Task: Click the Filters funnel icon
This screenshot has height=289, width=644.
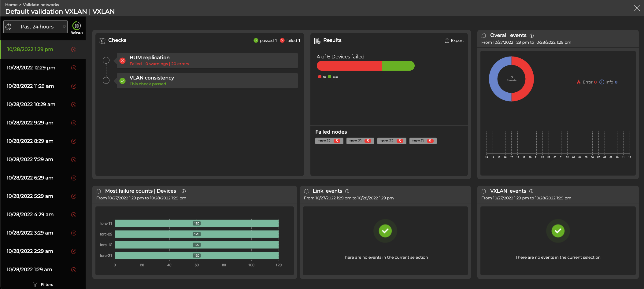Action: [35, 284]
